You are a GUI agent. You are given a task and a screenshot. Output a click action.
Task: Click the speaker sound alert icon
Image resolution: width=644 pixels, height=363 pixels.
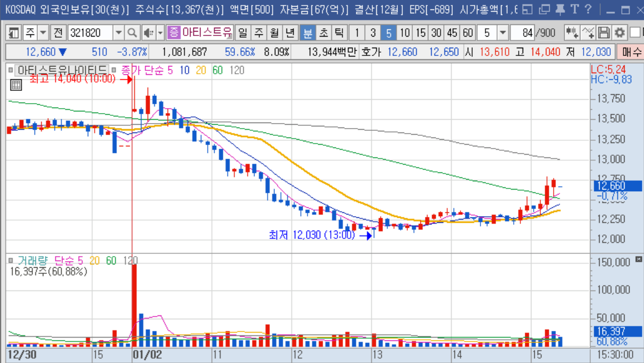tap(149, 33)
